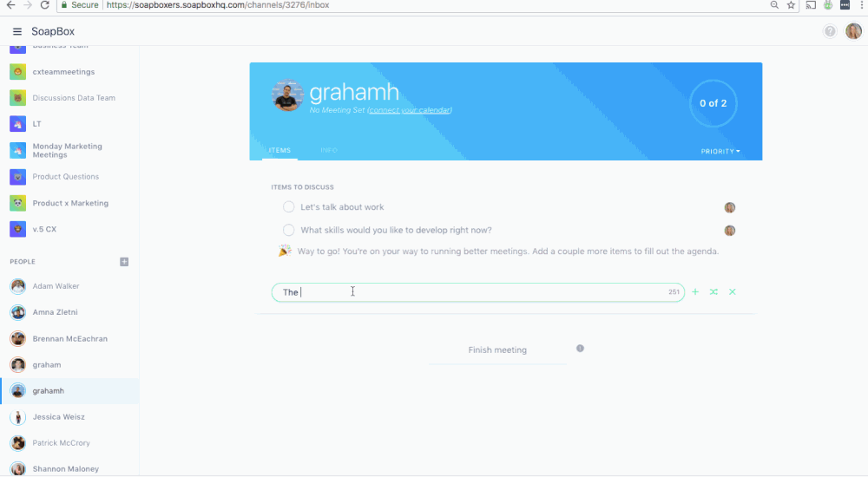
Task: Select grahamh in People list
Action: [x=69, y=390]
